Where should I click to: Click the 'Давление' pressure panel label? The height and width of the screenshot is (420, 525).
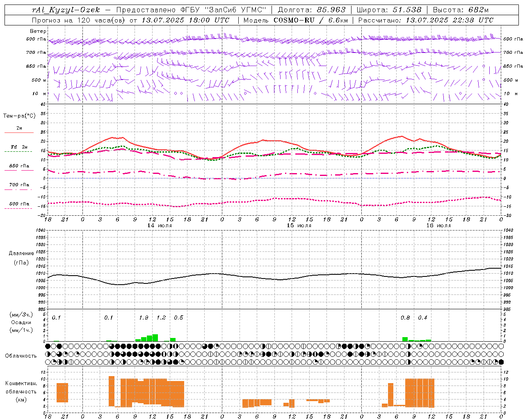(x=21, y=253)
